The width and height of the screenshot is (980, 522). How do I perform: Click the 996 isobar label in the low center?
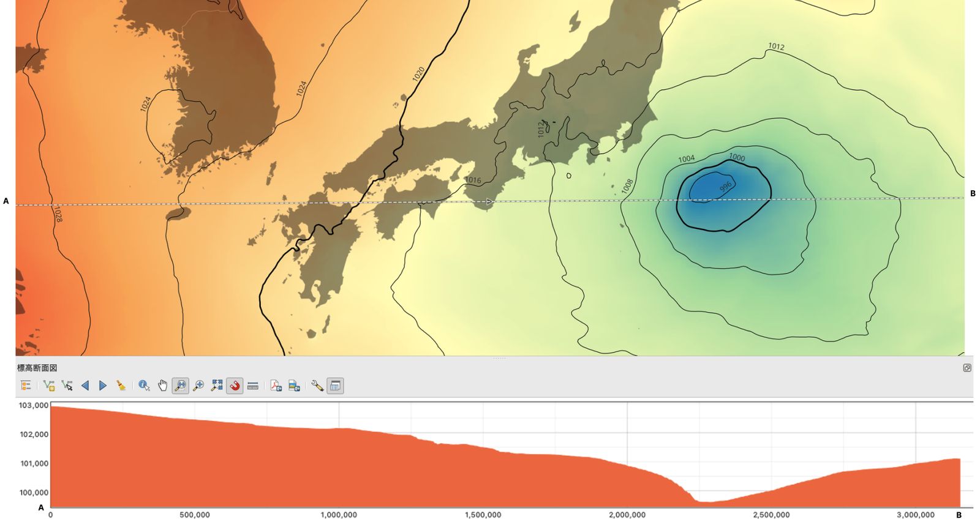726,187
